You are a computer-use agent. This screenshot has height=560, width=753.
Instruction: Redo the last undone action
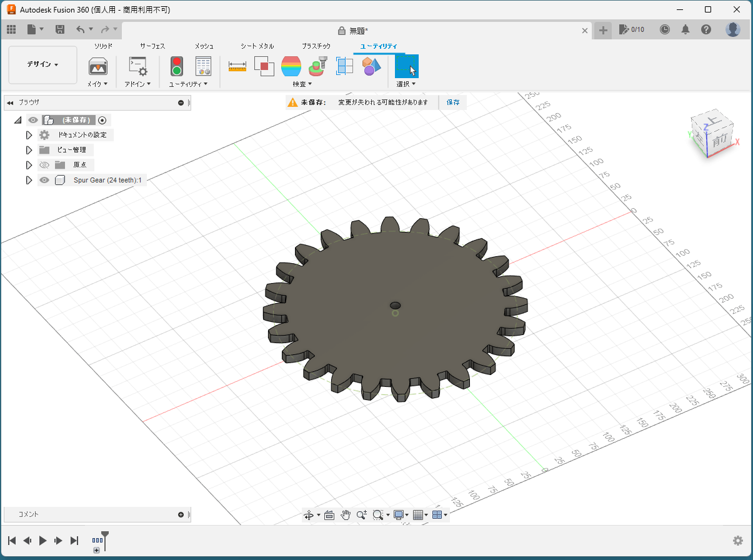(x=105, y=29)
